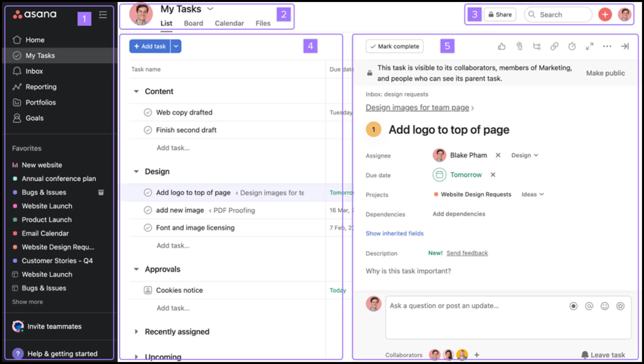The image size is (644, 364).
Task: Click Show inherited fields link
Action: coord(395,233)
